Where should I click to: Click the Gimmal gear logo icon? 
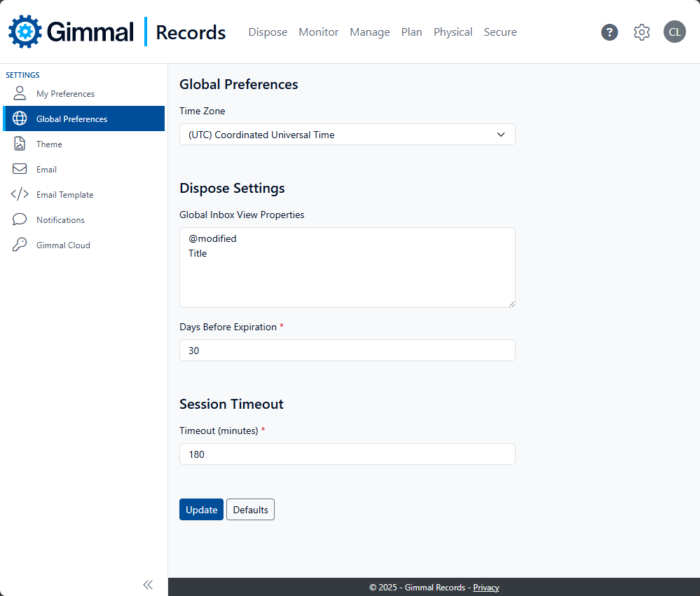pyautogui.click(x=25, y=32)
